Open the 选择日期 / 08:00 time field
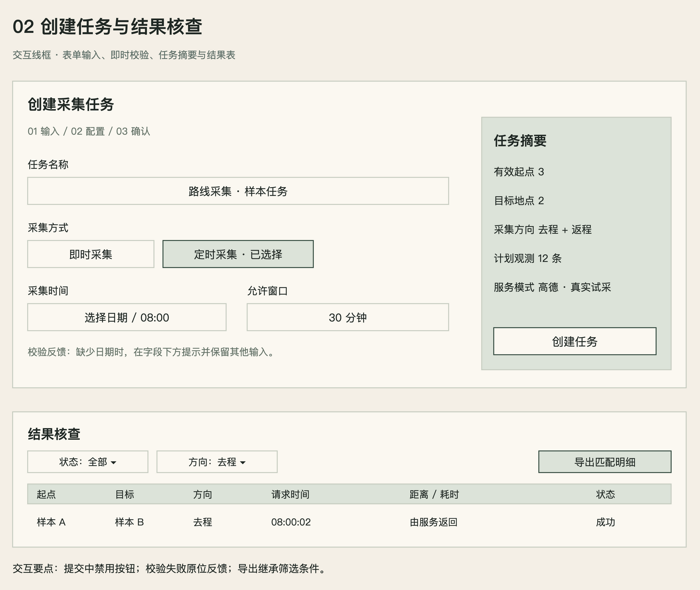The height and width of the screenshot is (590, 700). click(x=127, y=317)
